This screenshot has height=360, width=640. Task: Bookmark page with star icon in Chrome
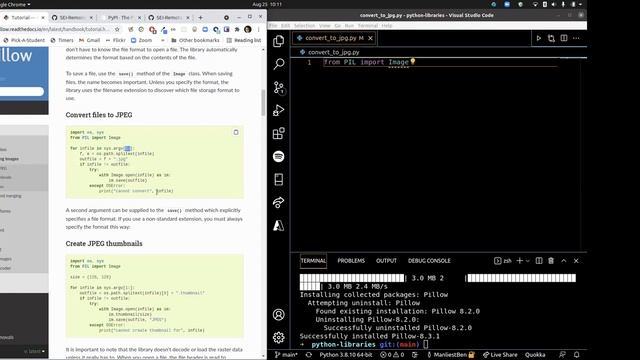(x=117, y=29)
